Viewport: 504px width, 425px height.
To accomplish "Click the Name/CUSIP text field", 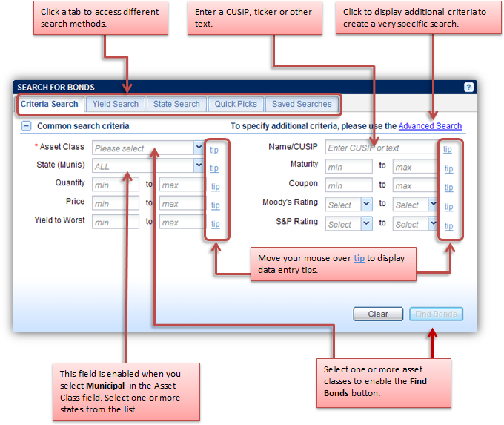I will [x=381, y=148].
